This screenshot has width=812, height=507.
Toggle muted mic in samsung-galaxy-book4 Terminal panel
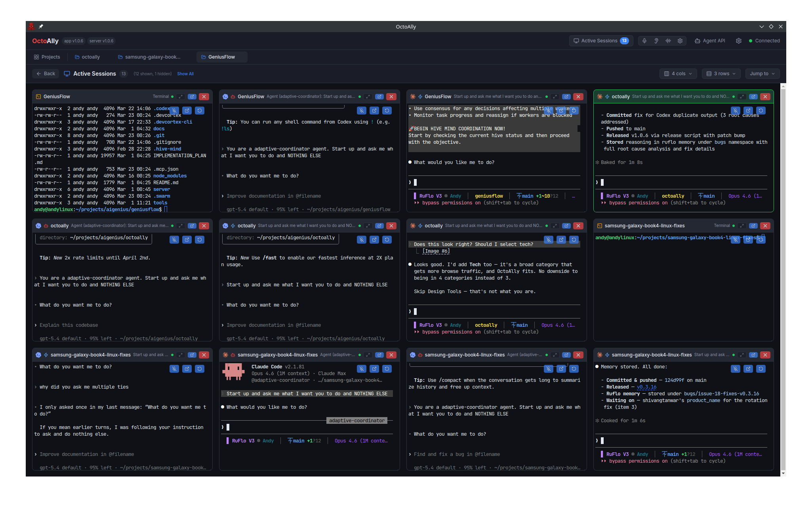click(x=736, y=240)
